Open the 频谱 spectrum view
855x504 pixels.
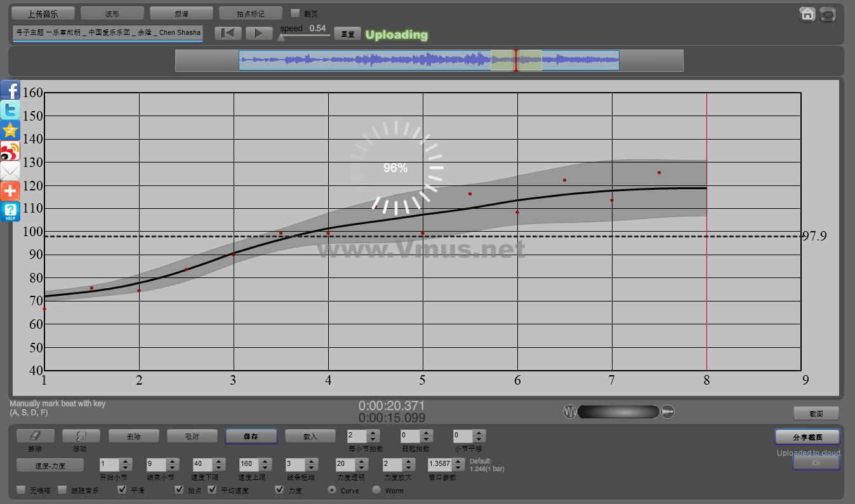tap(182, 13)
